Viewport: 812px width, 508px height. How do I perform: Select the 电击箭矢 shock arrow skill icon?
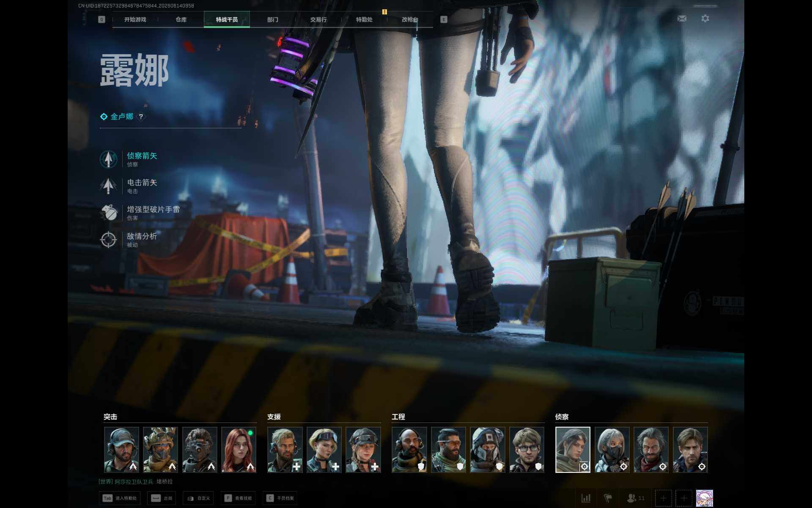(108, 186)
